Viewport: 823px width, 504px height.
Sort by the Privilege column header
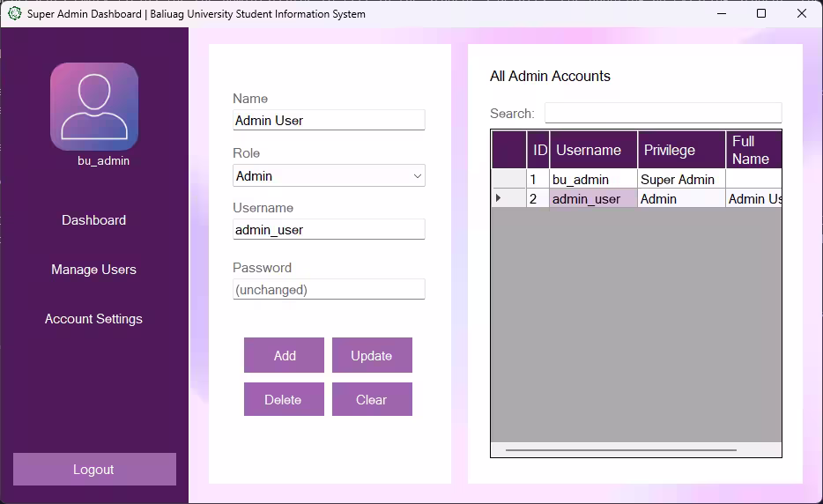pyautogui.click(x=682, y=150)
